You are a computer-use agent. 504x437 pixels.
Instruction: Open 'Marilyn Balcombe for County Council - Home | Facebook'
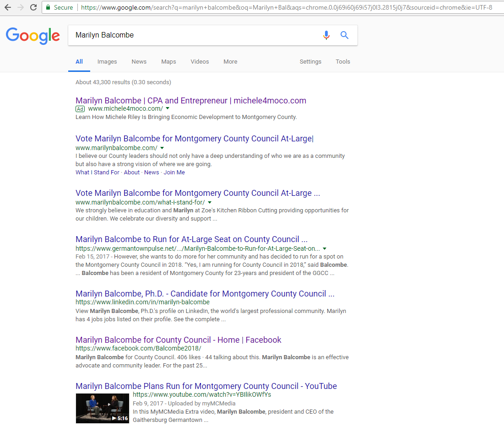(179, 340)
